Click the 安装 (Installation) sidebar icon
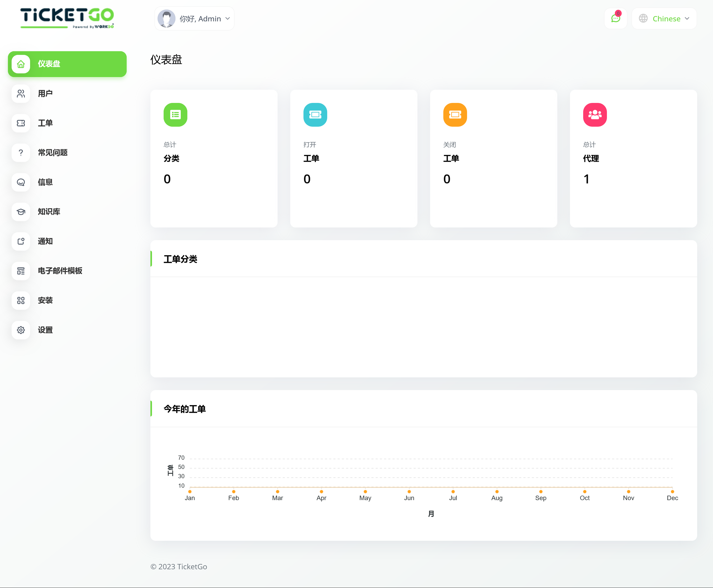 [21, 301]
